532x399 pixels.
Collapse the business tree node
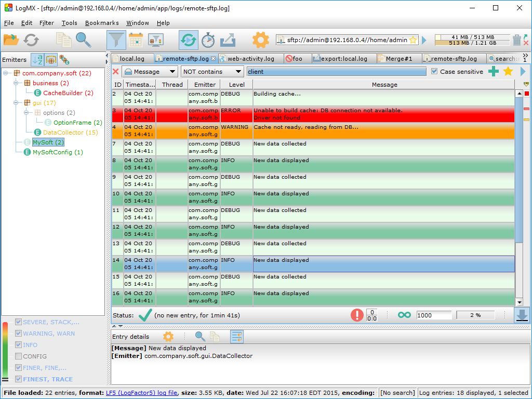(x=16, y=83)
